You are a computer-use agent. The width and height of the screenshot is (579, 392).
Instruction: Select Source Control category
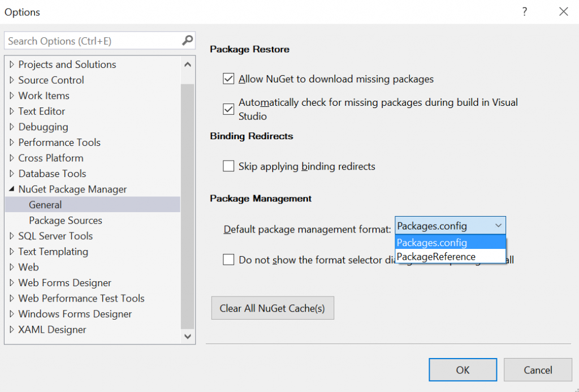(x=51, y=80)
